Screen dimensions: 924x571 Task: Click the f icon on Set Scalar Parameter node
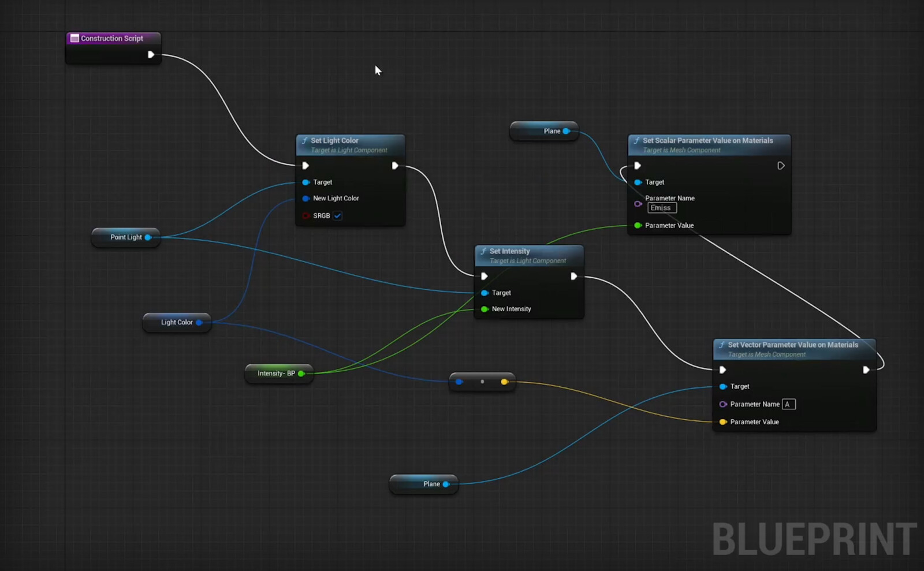coord(636,140)
